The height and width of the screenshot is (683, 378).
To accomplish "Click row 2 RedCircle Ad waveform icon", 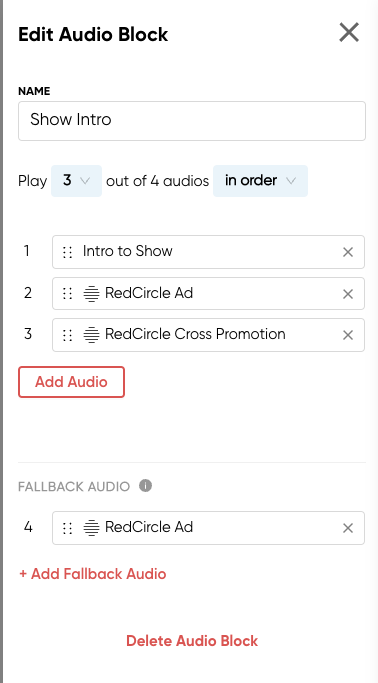I will (x=91, y=294).
